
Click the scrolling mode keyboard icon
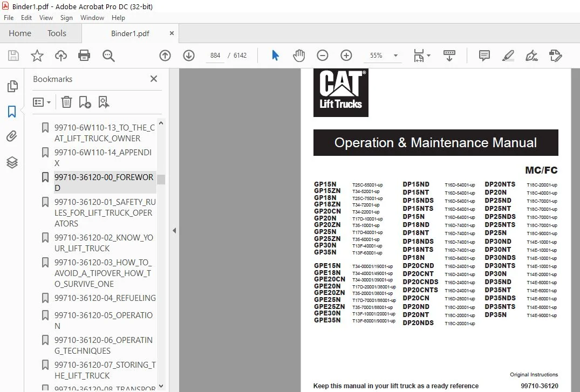point(449,56)
